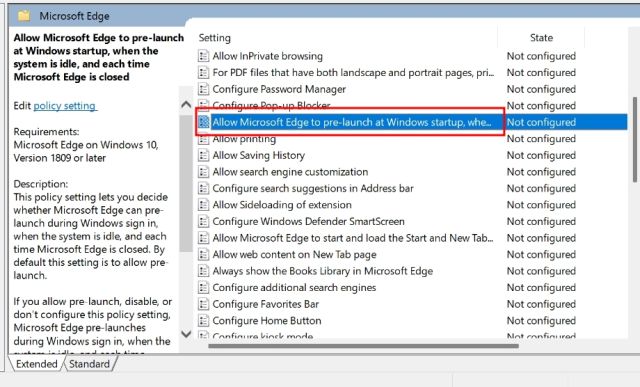Viewport: 640px width, 387px height.
Task: Select Allow Edge to start and load Start setting
Action: tap(353, 238)
